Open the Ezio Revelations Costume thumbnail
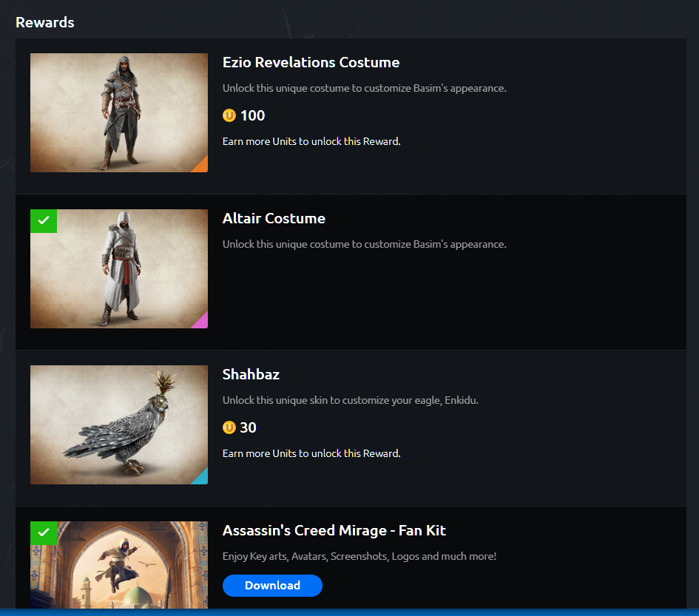The height and width of the screenshot is (616, 699). (x=119, y=112)
